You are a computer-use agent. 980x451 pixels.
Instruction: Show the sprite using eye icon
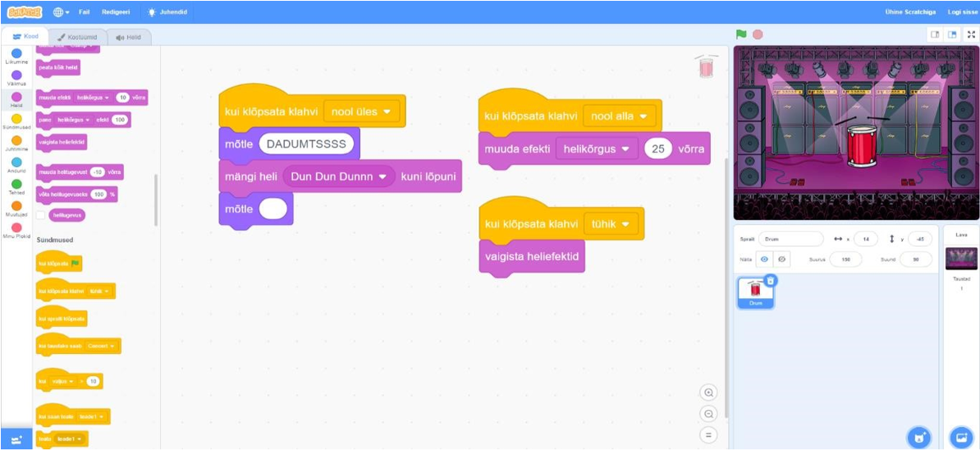764,259
